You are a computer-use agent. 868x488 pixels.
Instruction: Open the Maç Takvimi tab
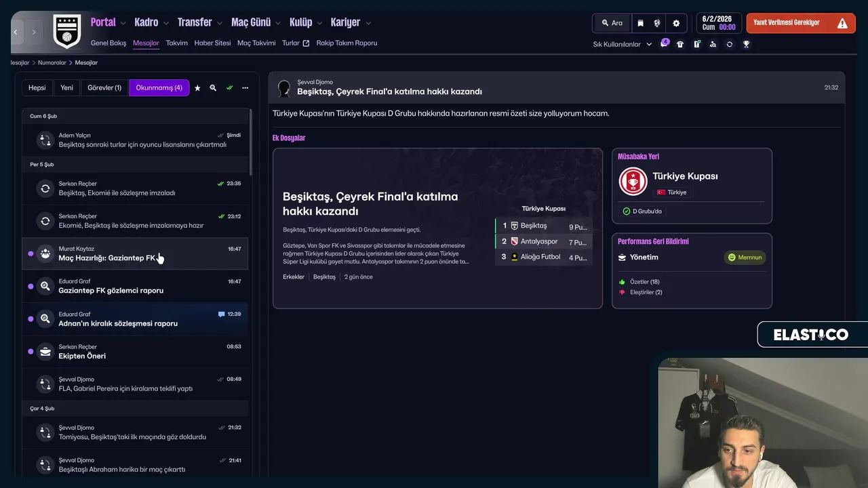256,43
